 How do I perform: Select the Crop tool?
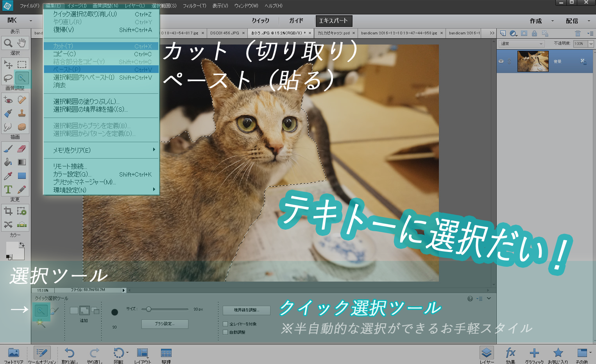pos(8,211)
